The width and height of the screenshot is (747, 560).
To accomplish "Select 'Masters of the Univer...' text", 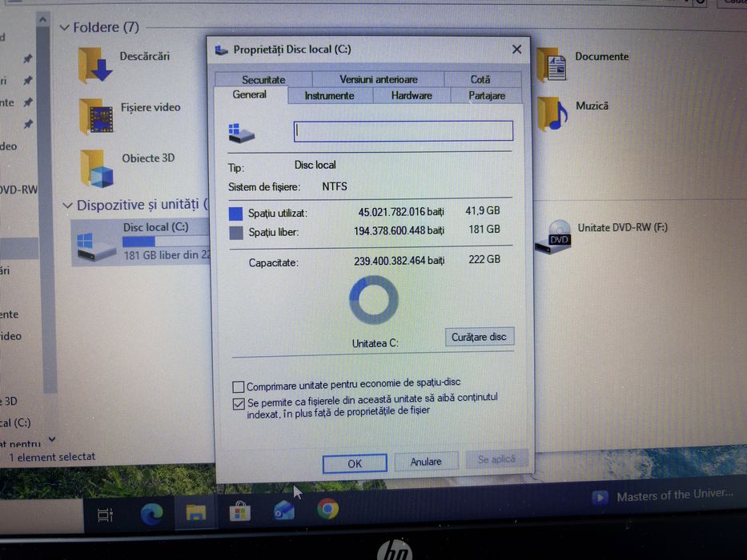I will [675, 496].
